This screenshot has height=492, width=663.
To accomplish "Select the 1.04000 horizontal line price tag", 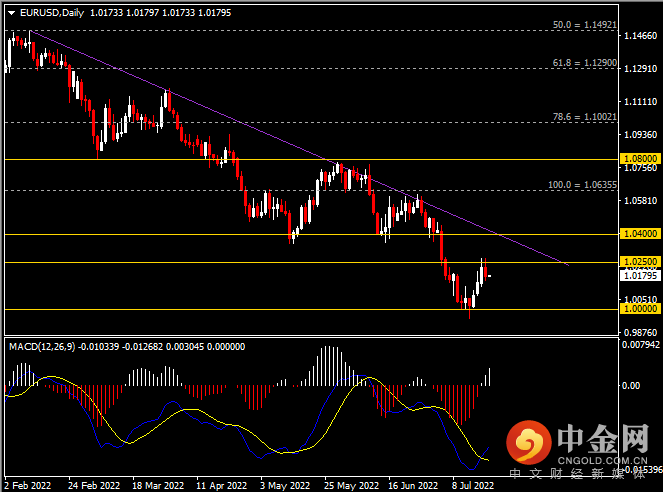I will 641,234.
